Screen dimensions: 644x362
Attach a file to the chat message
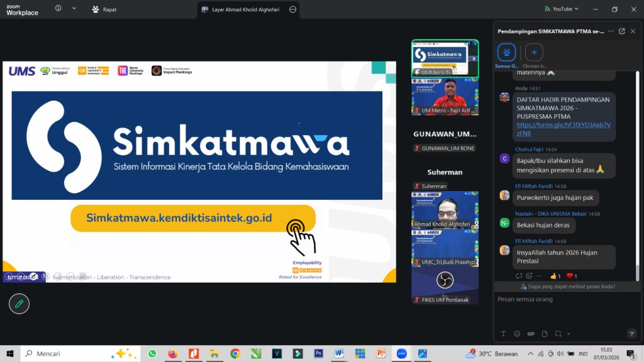point(545,334)
